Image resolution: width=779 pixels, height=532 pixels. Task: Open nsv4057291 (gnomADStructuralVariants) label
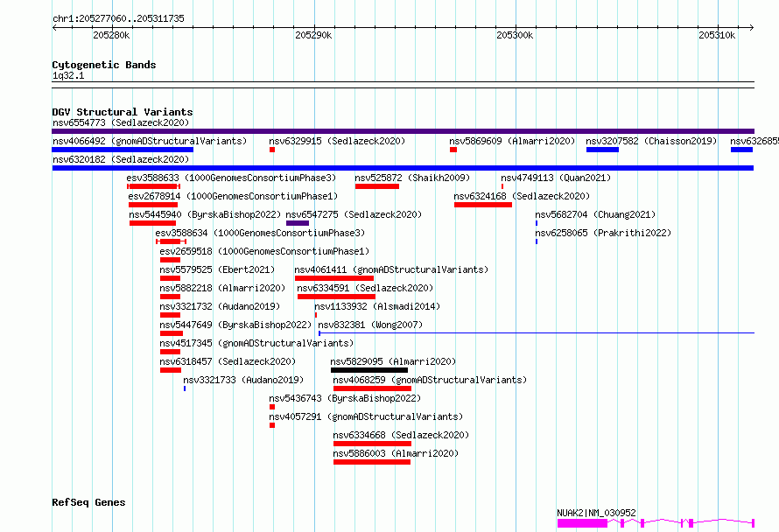[x=366, y=416]
